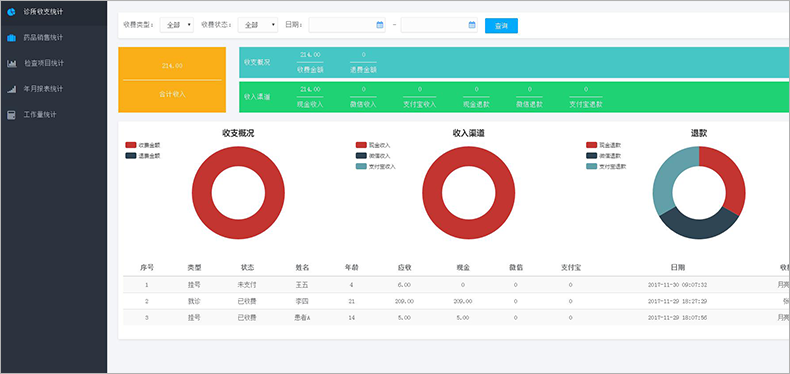
Task: Click 现金退款 in the green 收入渠道 bar
Action: pyautogui.click(x=476, y=105)
